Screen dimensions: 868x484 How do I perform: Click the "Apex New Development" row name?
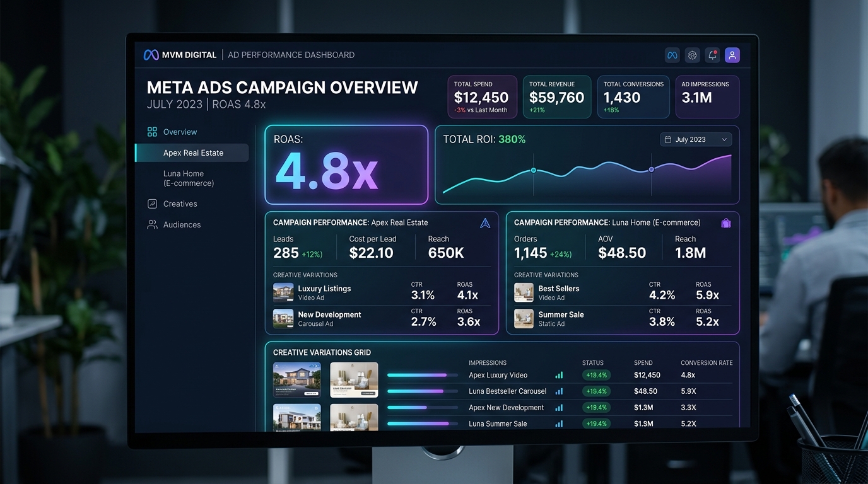pyautogui.click(x=506, y=408)
